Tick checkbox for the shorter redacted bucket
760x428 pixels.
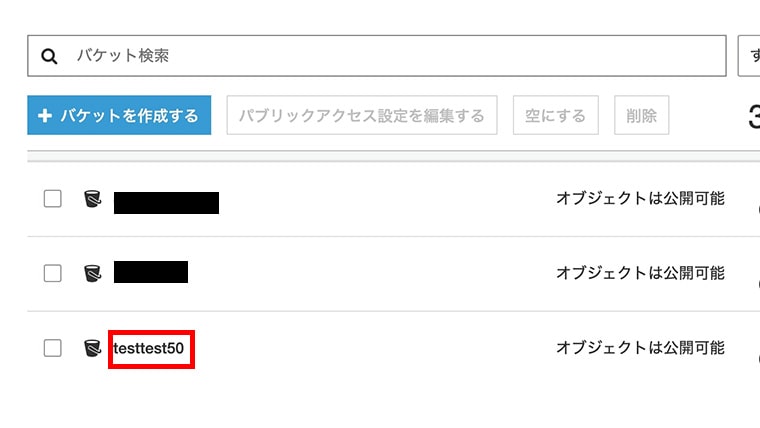click(x=52, y=273)
